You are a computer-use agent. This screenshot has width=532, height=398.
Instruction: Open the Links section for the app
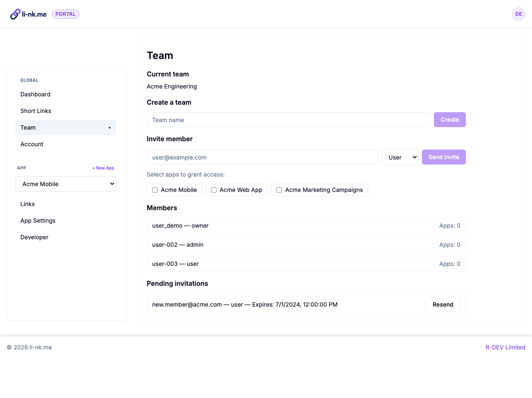tap(27, 204)
